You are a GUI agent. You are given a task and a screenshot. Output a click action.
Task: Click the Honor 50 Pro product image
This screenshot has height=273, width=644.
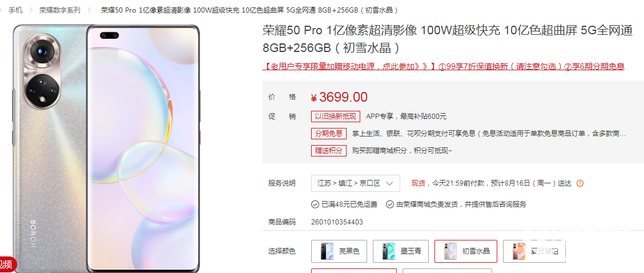[106, 148]
